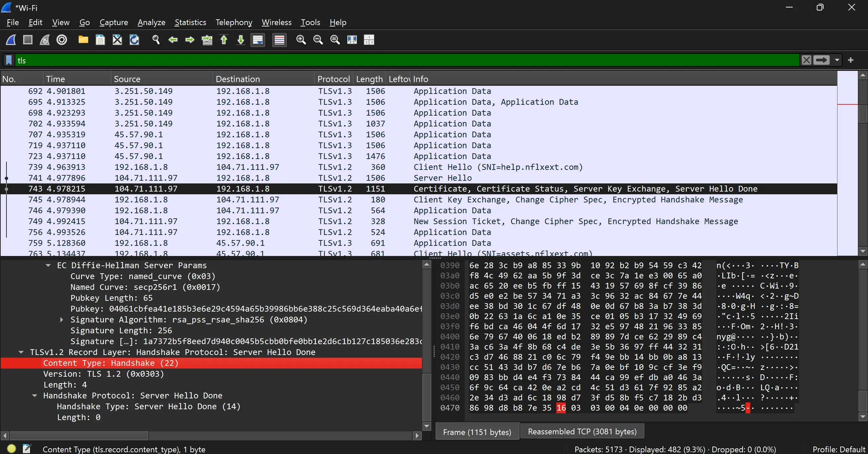Screen dimensions: 868x454
Task: Clear the tls display filter
Action: pos(807,60)
